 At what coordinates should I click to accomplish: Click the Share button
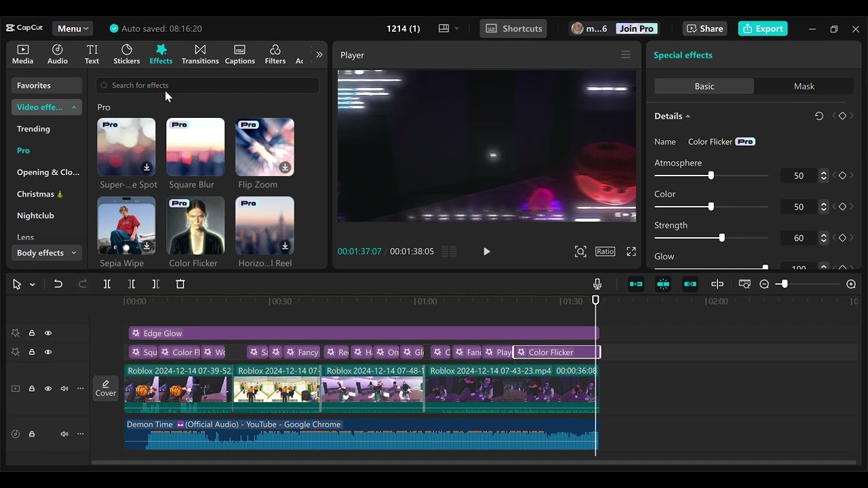tap(705, 28)
